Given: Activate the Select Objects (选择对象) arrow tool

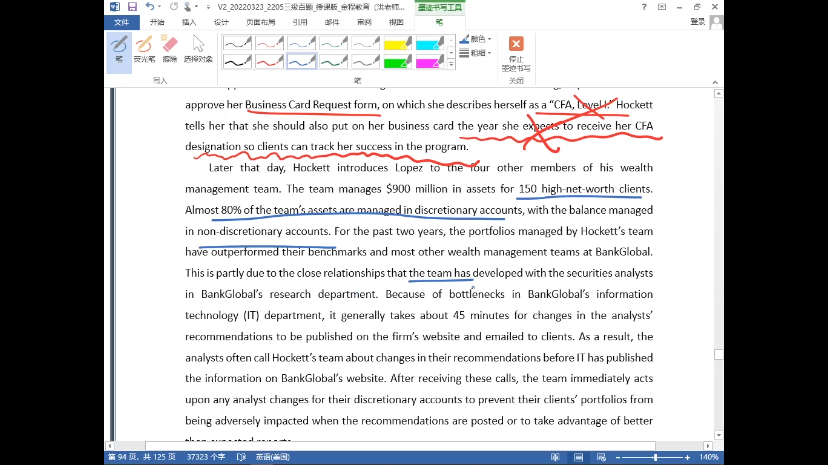Looking at the screenshot, I should click(x=198, y=48).
